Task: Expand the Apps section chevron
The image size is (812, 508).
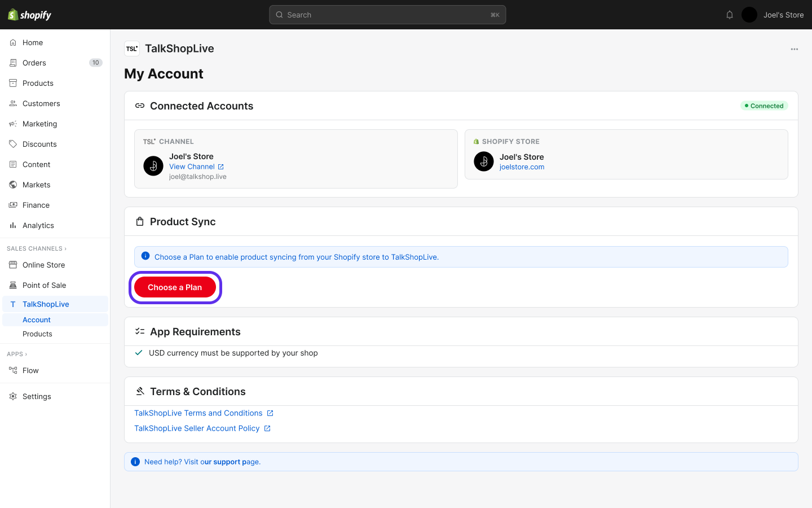Action: click(26, 354)
